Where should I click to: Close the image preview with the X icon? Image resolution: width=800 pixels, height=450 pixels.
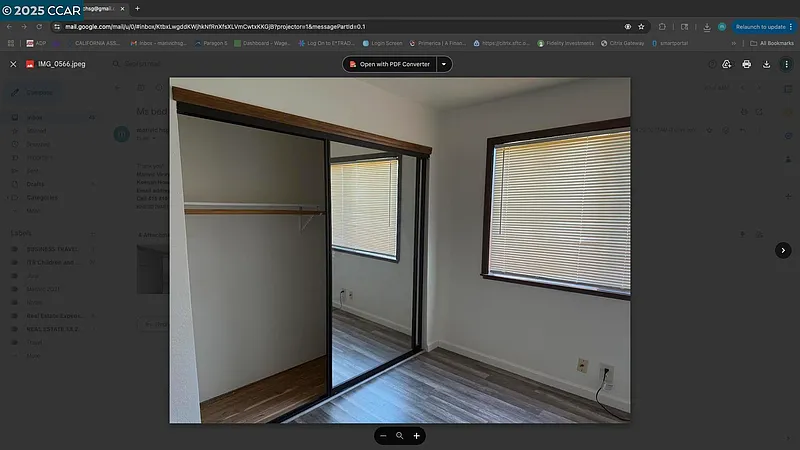[x=13, y=64]
